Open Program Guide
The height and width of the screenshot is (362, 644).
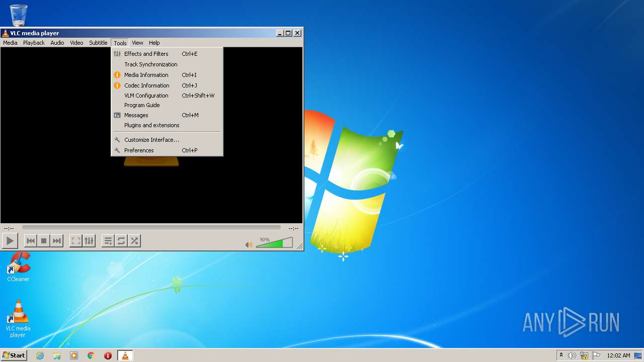click(167, 105)
